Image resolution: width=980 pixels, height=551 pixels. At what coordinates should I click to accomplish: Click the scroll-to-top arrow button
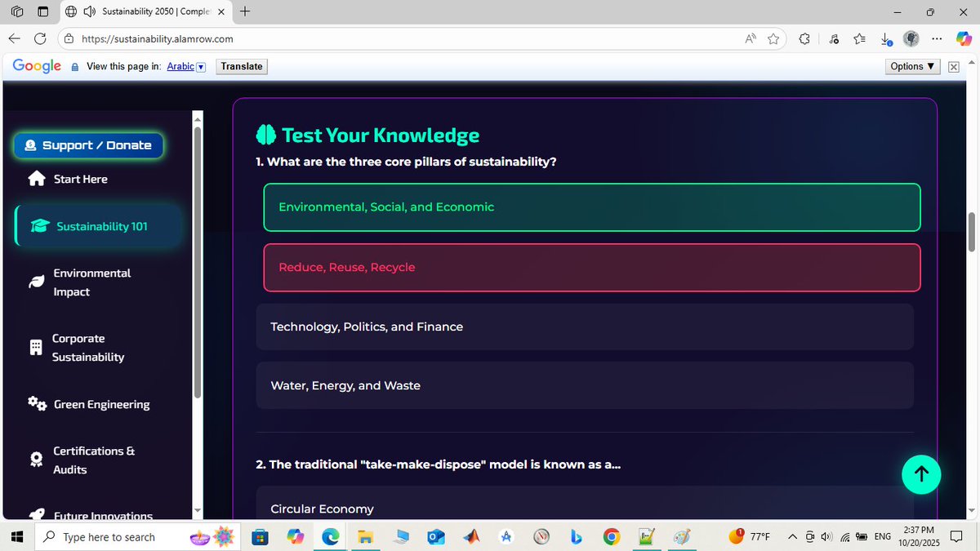[921, 473]
